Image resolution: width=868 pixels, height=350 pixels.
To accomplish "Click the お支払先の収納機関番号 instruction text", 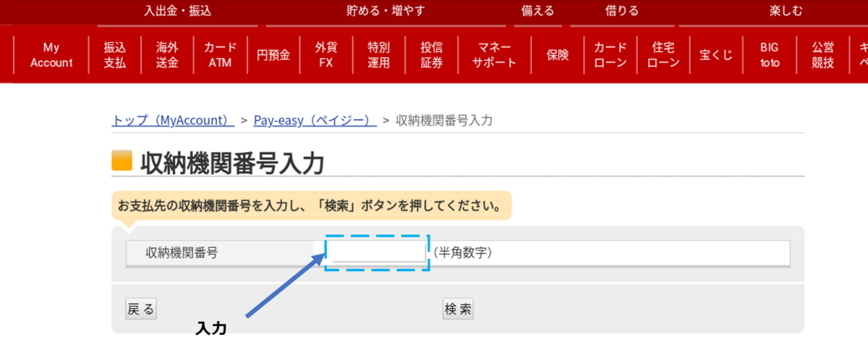I will coord(310,206).
